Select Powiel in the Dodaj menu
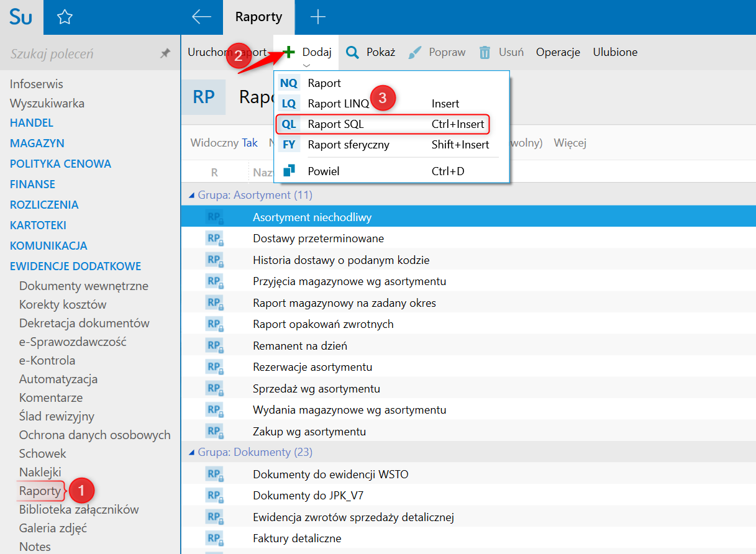The width and height of the screenshot is (756, 554). click(323, 171)
